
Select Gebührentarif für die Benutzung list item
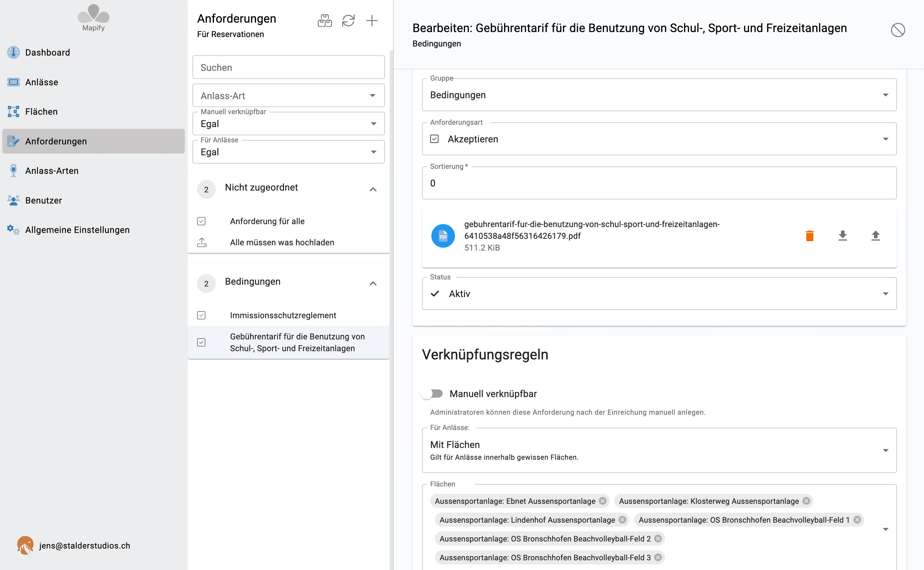[x=288, y=342]
